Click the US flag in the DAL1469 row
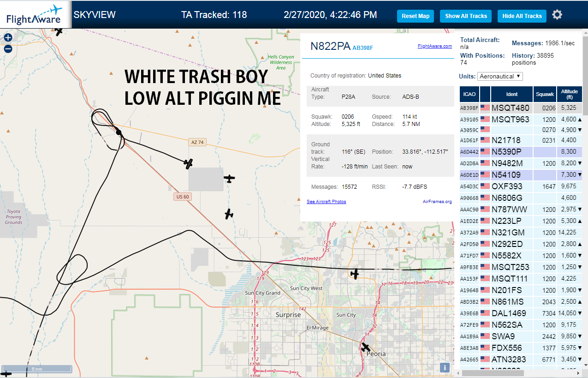This screenshot has height=378, width=588. click(485, 313)
